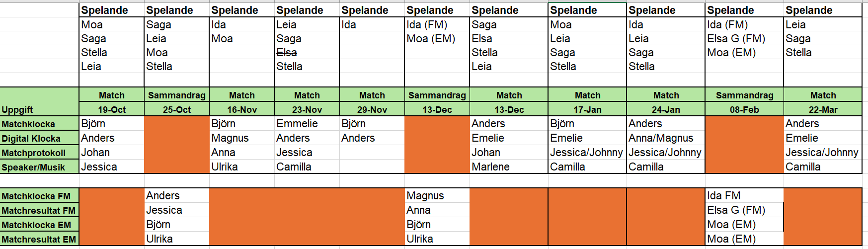The width and height of the screenshot is (868, 249).
Task: Click the 29-Nov date cell
Action: coord(372,110)
